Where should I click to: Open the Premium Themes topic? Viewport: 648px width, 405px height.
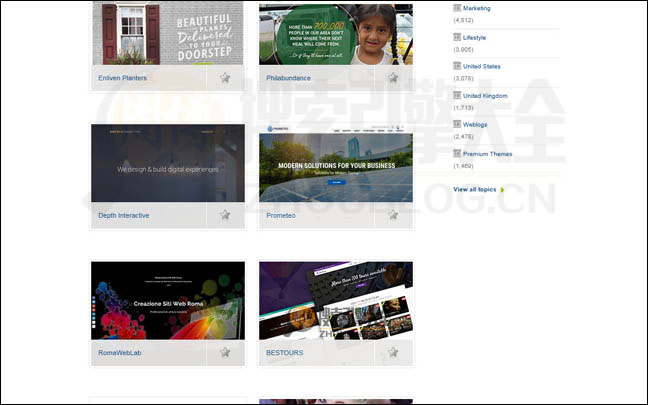488,153
